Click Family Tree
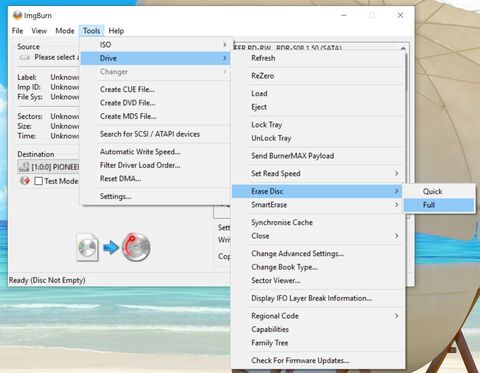Screen dimensions: 480x373 click(318, 343)
